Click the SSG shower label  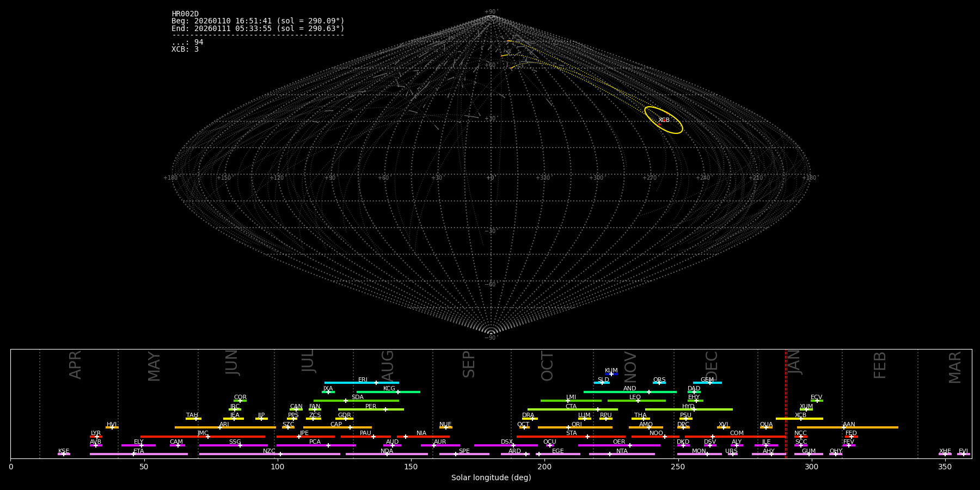[x=235, y=442]
